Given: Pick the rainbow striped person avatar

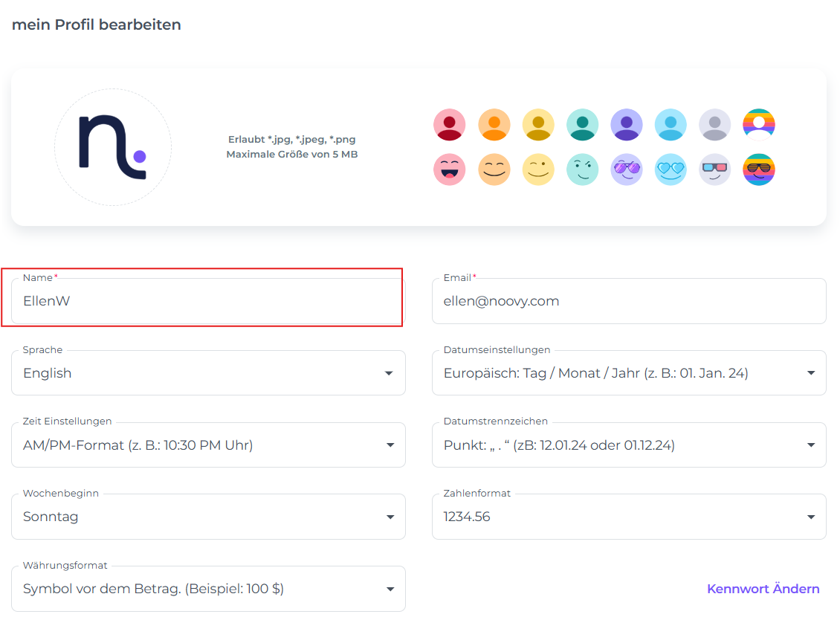Looking at the screenshot, I should pyautogui.click(x=758, y=125).
